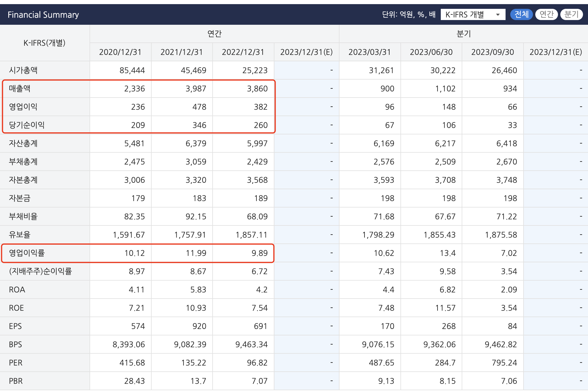Click the 매출액 row label
This screenshot has height=392, width=588.
pos(20,88)
